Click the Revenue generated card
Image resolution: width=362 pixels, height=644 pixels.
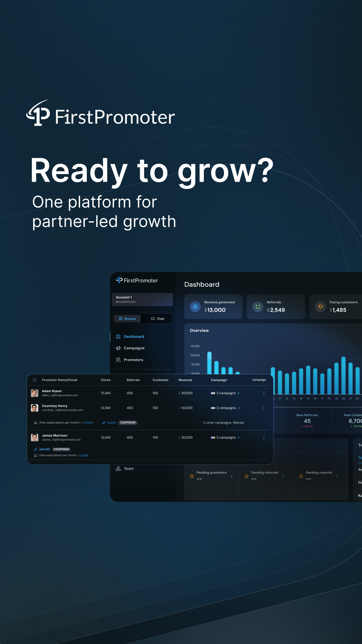click(213, 307)
